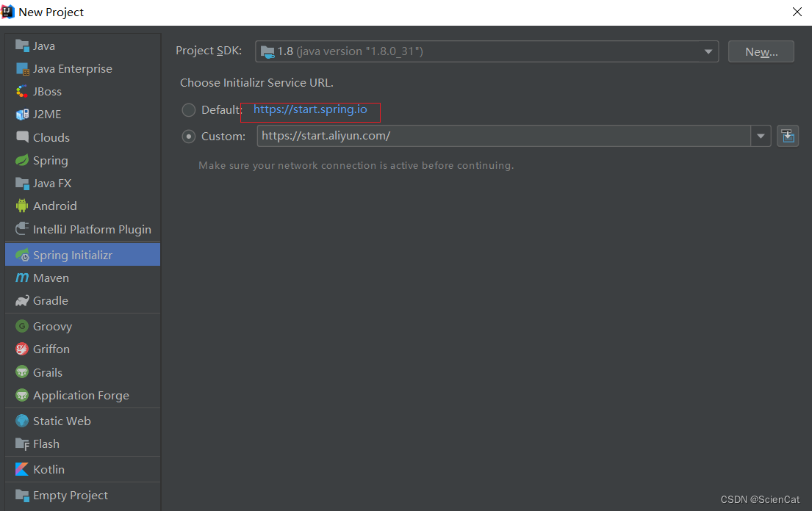Pick the Griffon red icon
The height and width of the screenshot is (511, 812).
click(22, 349)
